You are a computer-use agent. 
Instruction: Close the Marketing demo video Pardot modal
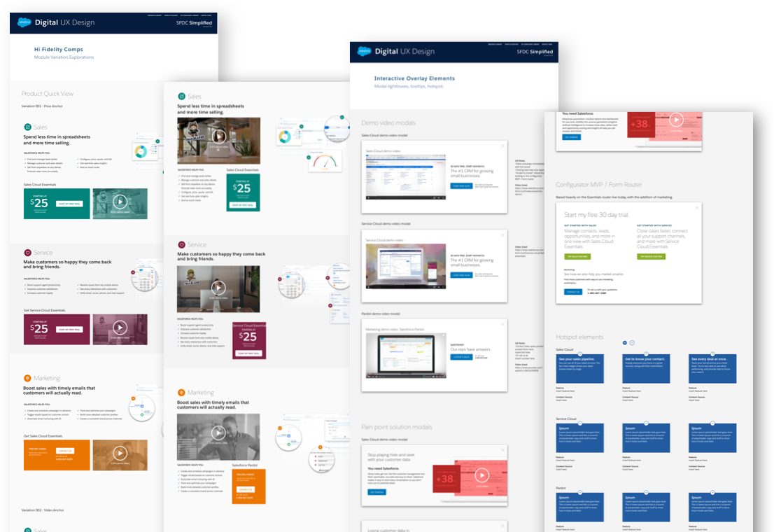(502, 324)
